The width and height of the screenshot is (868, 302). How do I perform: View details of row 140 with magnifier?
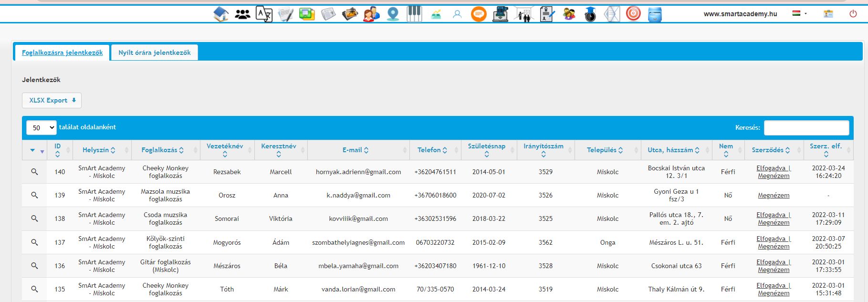coord(34,172)
